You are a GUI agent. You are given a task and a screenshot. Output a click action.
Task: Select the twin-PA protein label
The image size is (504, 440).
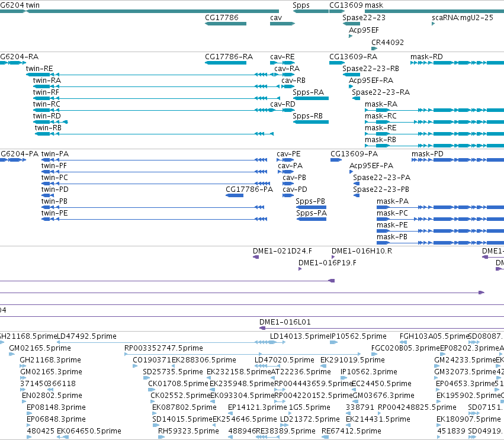tap(55, 154)
